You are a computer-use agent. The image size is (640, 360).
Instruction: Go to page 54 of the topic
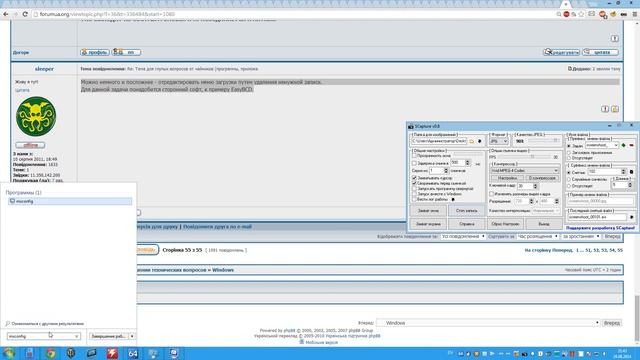(612, 250)
